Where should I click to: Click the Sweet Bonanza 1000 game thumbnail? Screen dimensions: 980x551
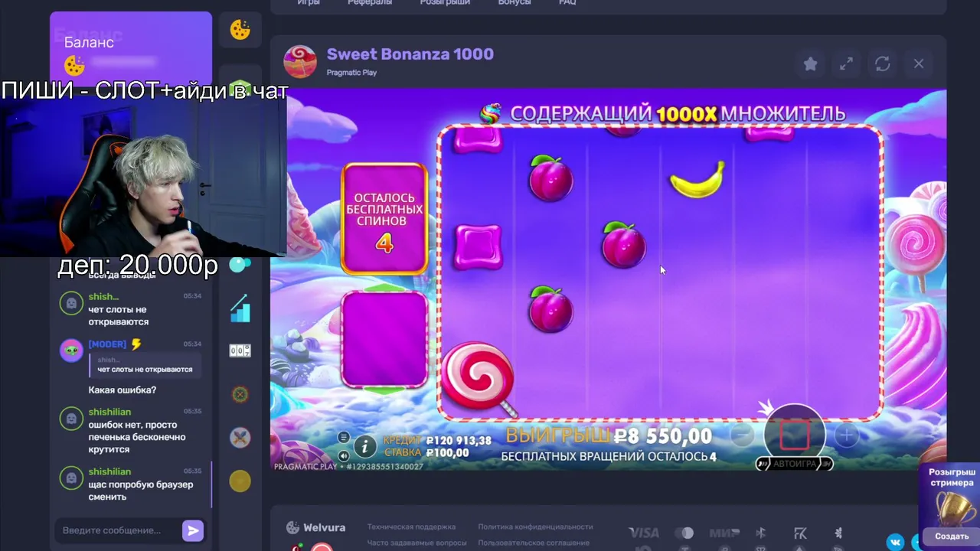point(300,62)
